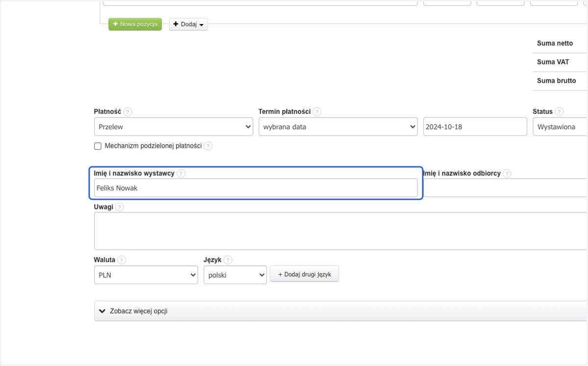
Task: Open the Język dropdown showing polski
Action: [235, 275]
